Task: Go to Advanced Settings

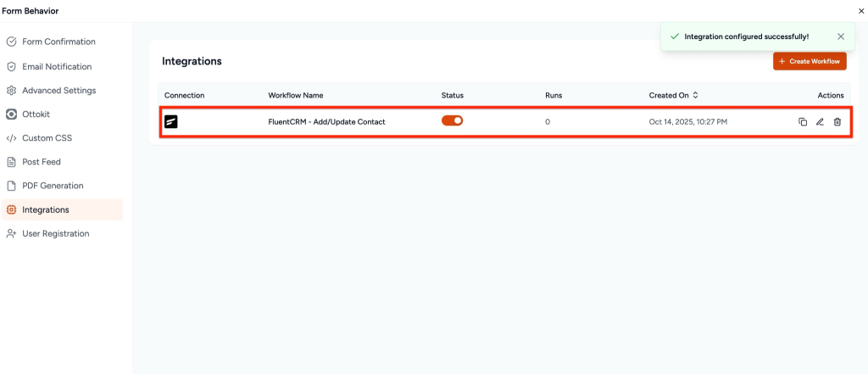Action: pyautogui.click(x=62, y=90)
